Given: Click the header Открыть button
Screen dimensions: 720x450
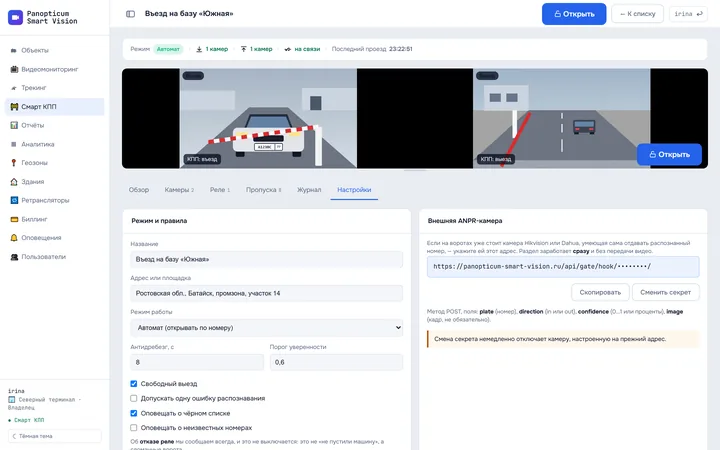Looking at the screenshot, I should 574,14.
